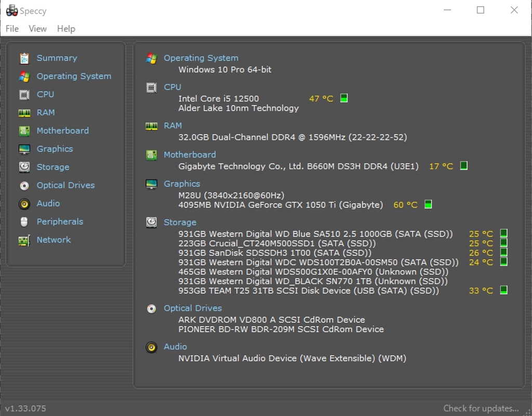The height and width of the screenshot is (416, 532).
Task: Click the GTX 1050 Ti temperature indicator
Action: pos(428,204)
